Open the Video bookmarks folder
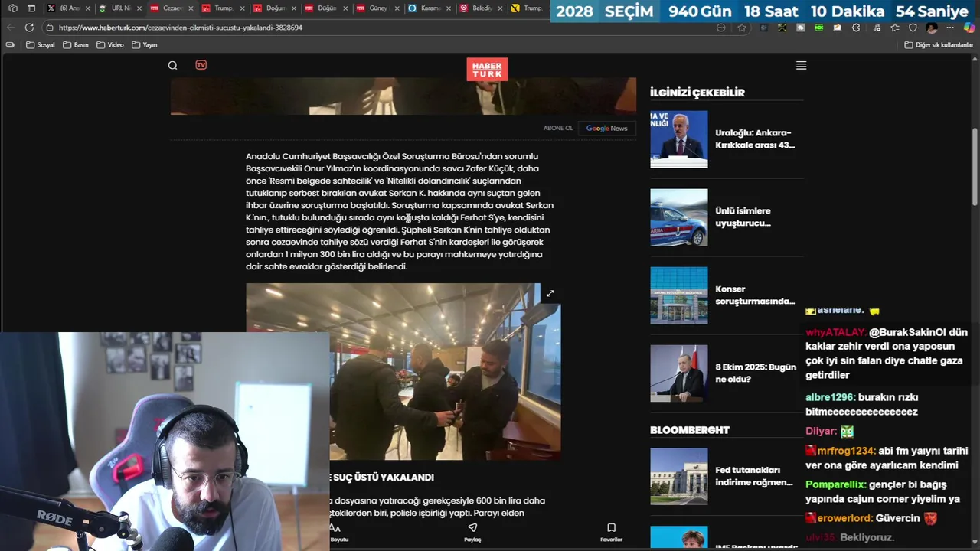Viewport: 980px width, 551px height. click(110, 45)
